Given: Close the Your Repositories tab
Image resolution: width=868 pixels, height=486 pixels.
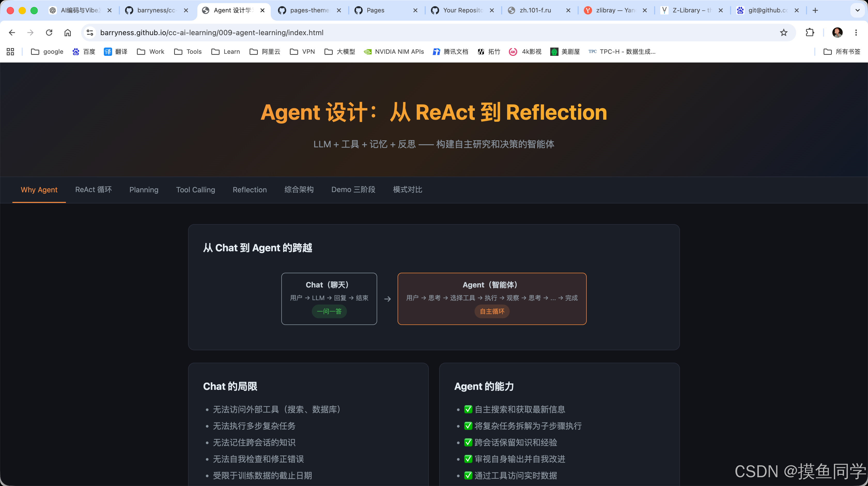Looking at the screenshot, I should (492, 10).
